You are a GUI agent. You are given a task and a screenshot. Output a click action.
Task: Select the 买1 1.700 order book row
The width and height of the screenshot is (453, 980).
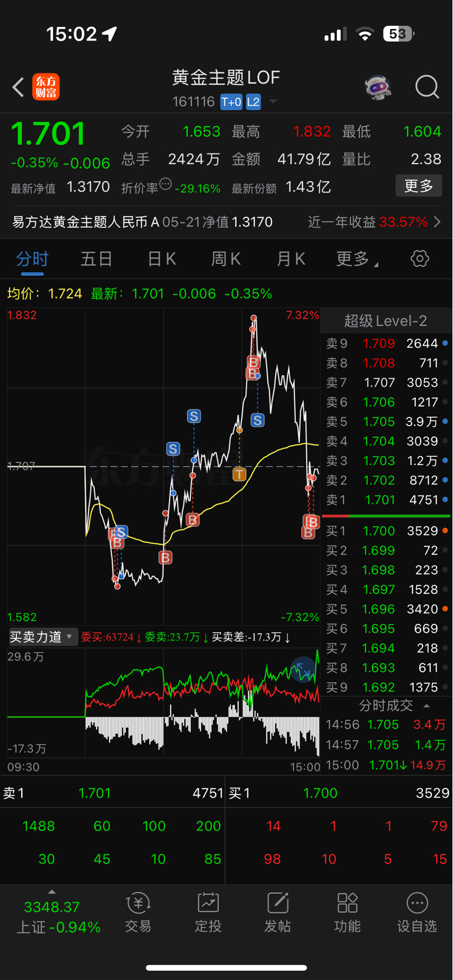386,531
